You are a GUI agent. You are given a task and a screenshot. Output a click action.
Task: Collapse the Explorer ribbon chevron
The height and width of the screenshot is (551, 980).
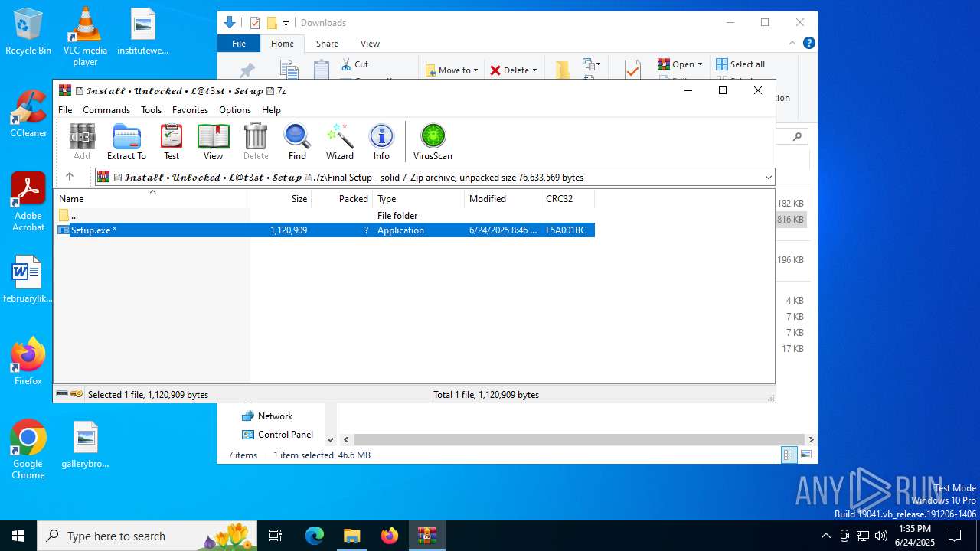[x=793, y=43]
